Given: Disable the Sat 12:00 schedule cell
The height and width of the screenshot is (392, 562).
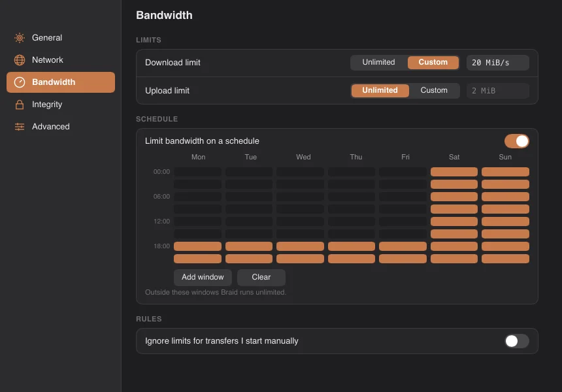Looking at the screenshot, I should coord(454,221).
